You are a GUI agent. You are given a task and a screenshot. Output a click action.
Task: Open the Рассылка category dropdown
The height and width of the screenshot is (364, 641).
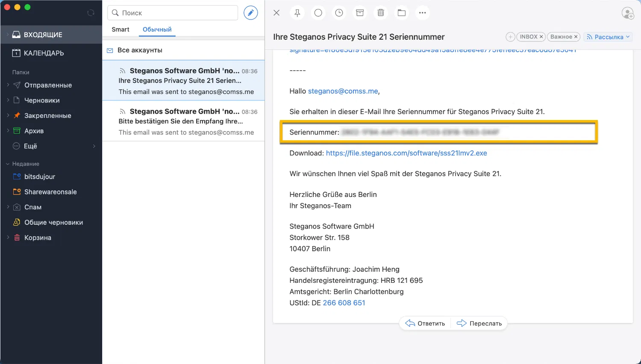coord(608,37)
